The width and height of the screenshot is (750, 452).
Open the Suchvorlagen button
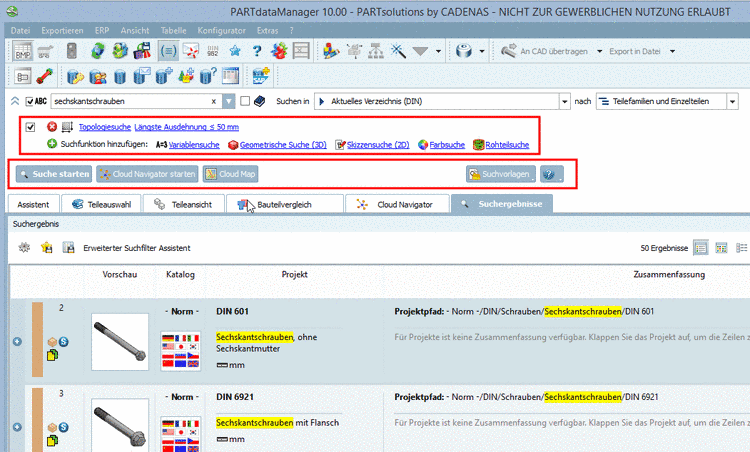click(x=501, y=174)
